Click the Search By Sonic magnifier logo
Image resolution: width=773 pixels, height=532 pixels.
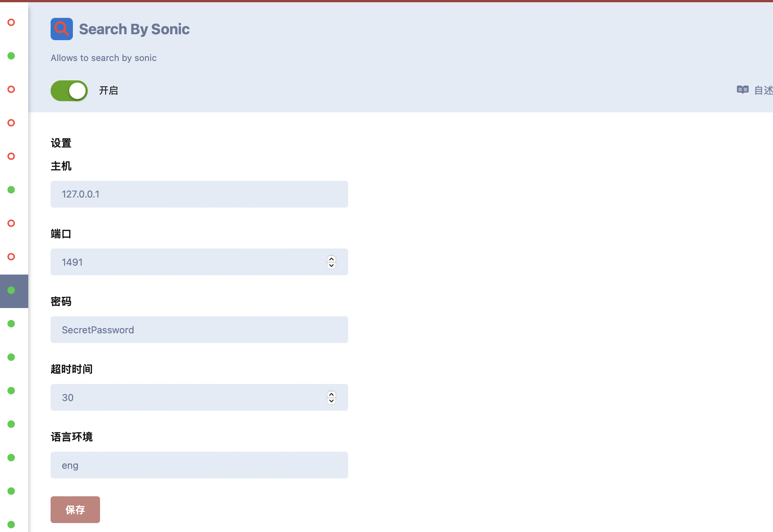click(62, 29)
